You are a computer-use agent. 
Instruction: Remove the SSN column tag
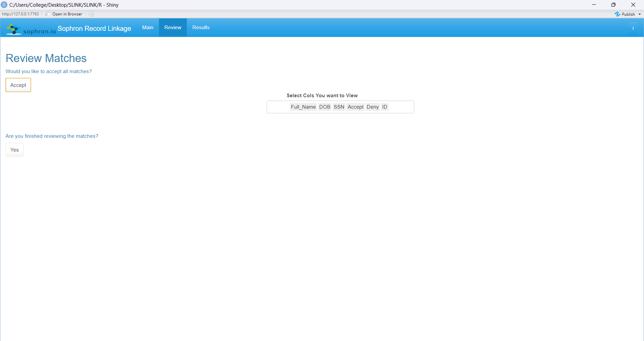pos(339,107)
